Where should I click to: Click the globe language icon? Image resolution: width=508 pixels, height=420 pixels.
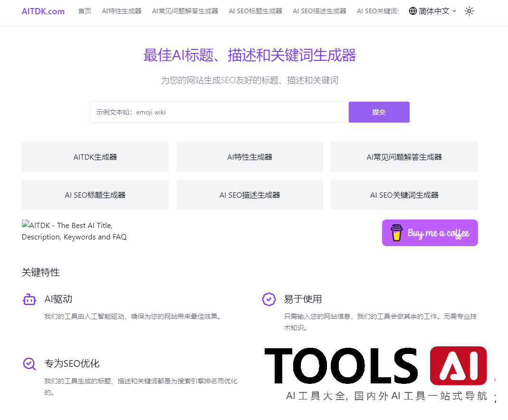pyautogui.click(x=412, y=11)
